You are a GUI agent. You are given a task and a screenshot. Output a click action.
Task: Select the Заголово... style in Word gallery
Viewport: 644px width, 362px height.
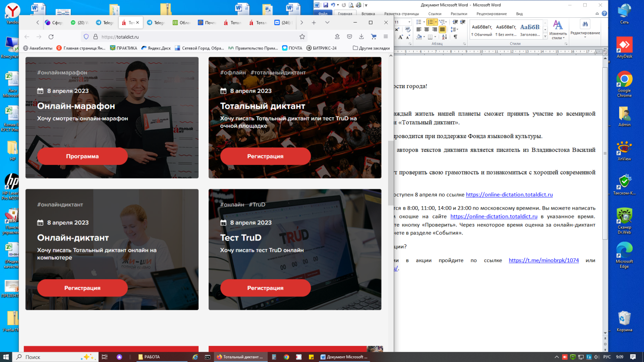click(530, 30)
